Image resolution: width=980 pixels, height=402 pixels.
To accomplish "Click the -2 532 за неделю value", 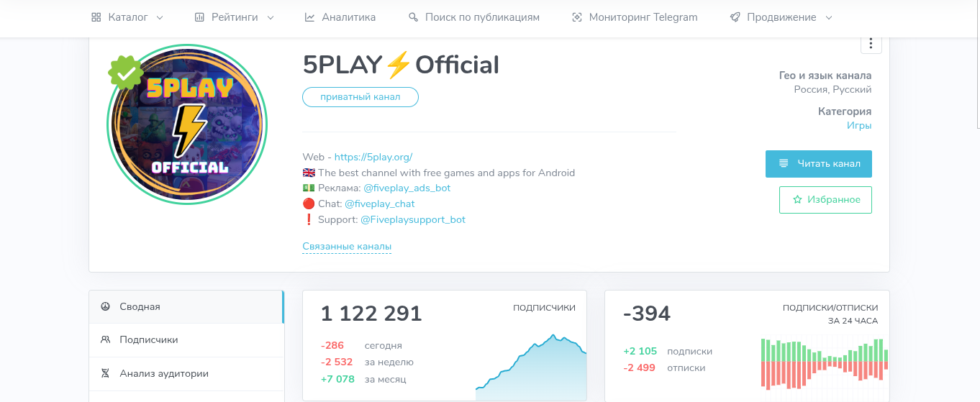I will 337,362.
